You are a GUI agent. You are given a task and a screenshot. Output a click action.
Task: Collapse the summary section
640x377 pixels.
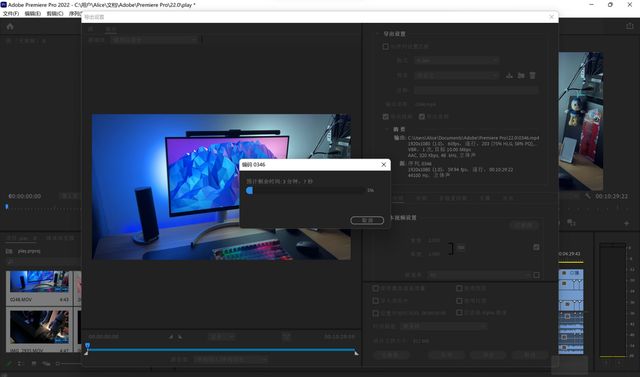point(387,129)
